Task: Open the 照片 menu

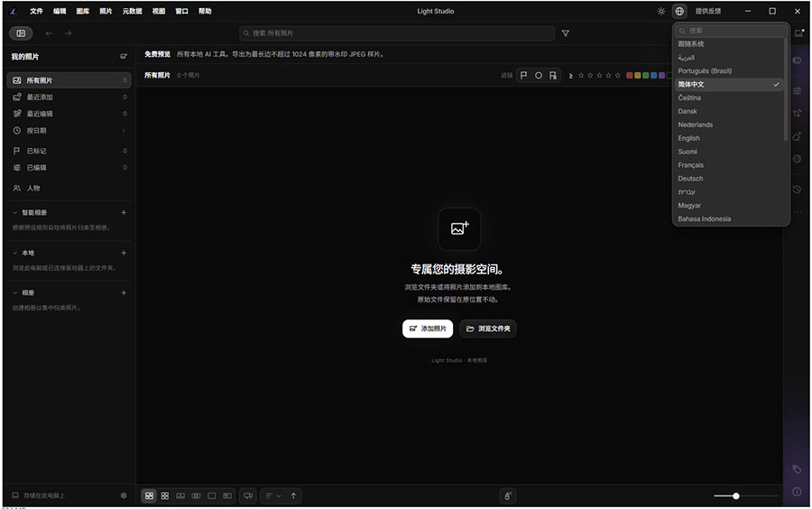Action: [x=106, y=11]
